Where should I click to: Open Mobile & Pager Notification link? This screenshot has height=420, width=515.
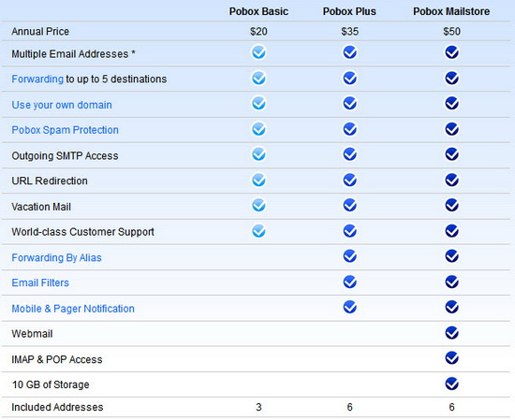coord(73,309)
